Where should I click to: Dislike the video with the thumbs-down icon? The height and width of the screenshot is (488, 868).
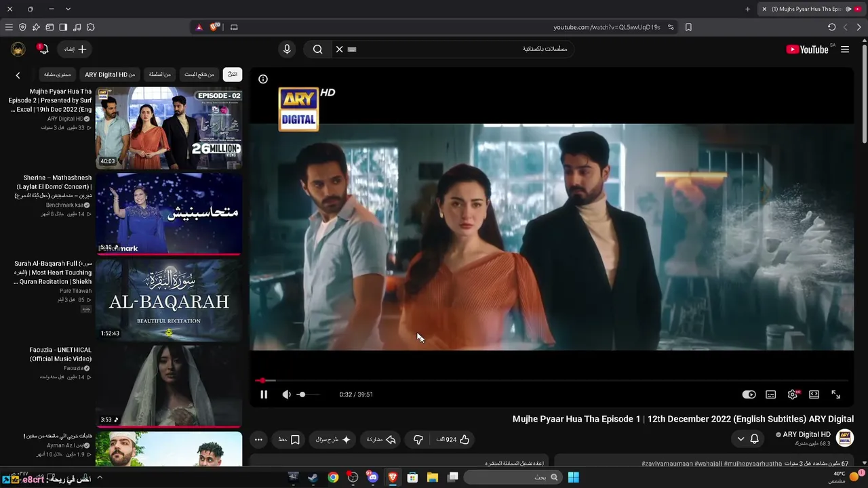coord(418,439)
